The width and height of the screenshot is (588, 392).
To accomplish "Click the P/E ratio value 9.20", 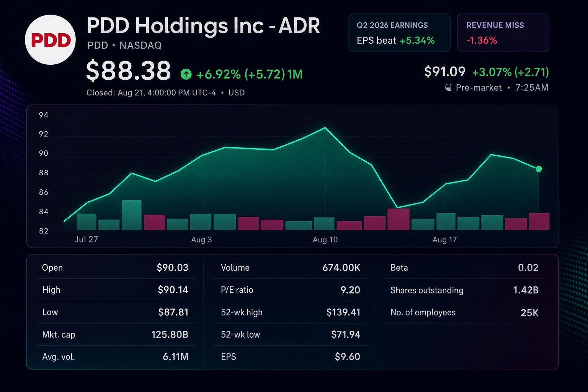I will pos(350,290).
